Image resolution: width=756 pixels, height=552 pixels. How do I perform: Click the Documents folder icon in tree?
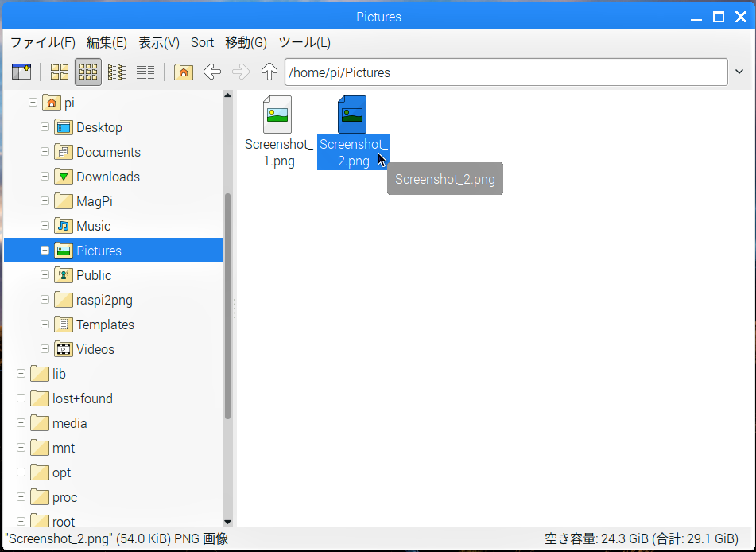pos(64,152)
